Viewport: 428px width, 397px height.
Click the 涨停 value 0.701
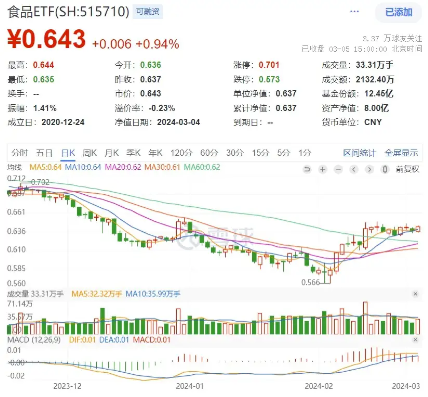(269, 65)
